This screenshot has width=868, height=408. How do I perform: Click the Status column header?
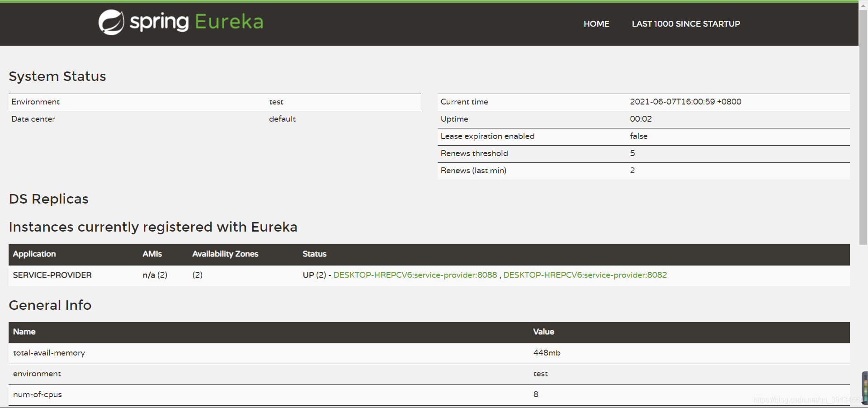tap(315, 254)
